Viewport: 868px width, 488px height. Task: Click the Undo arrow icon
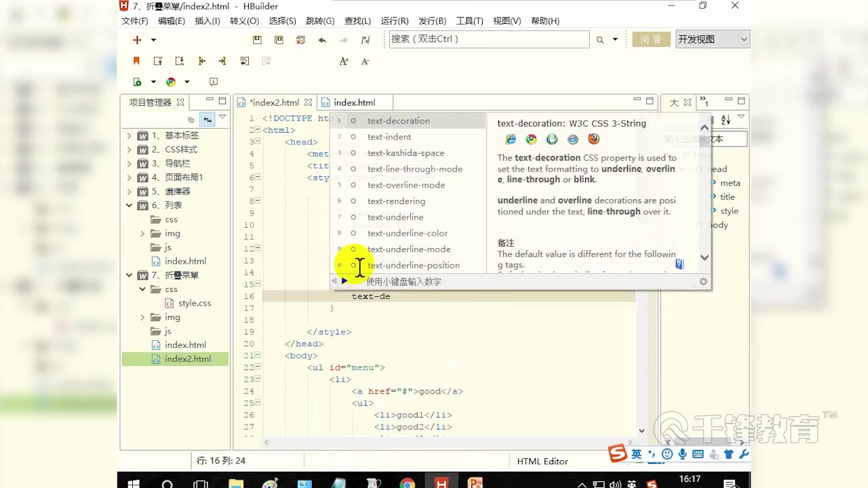tap(321, 39)
